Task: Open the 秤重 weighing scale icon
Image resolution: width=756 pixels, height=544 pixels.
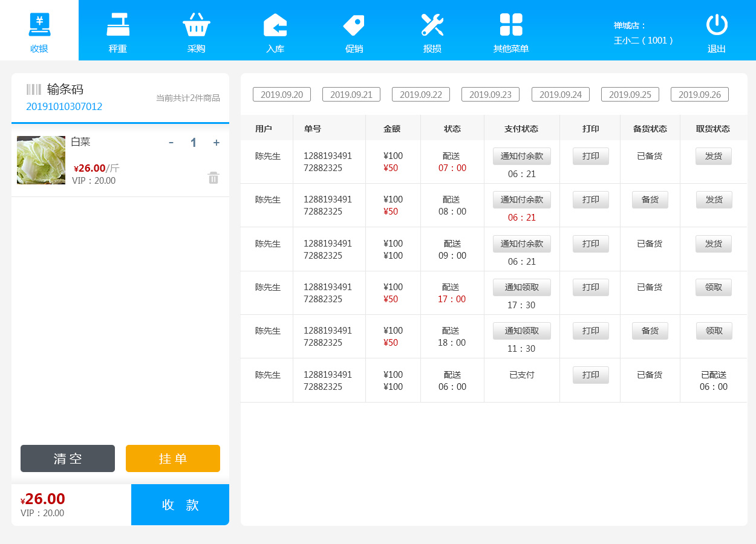Action: pos(118,25)
